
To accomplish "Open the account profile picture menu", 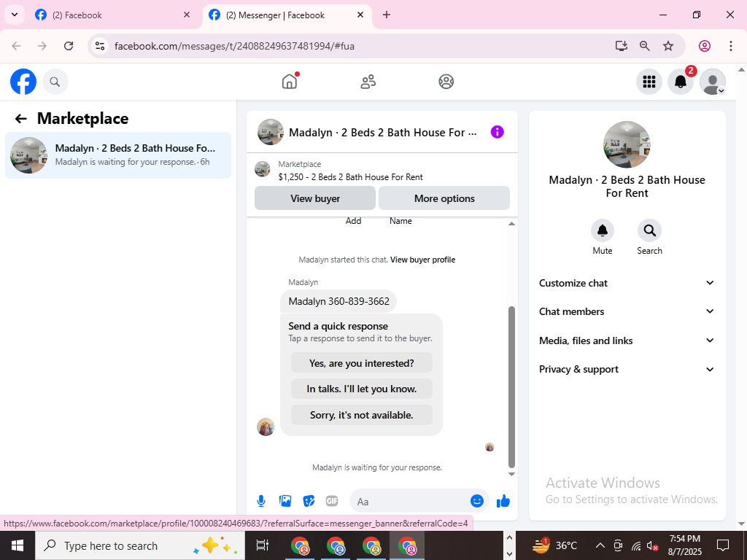I will 712,82.
